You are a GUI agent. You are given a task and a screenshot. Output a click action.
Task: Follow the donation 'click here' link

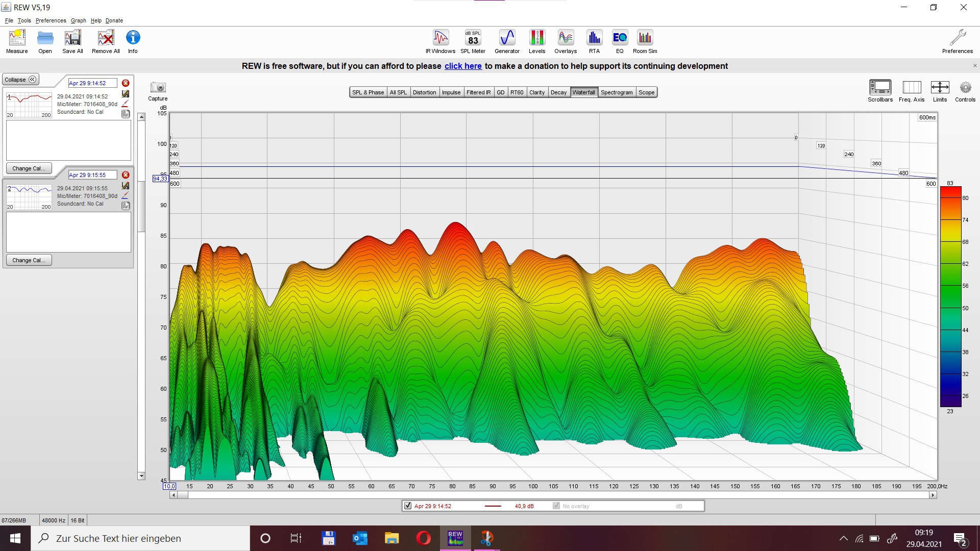click(463, 66)
